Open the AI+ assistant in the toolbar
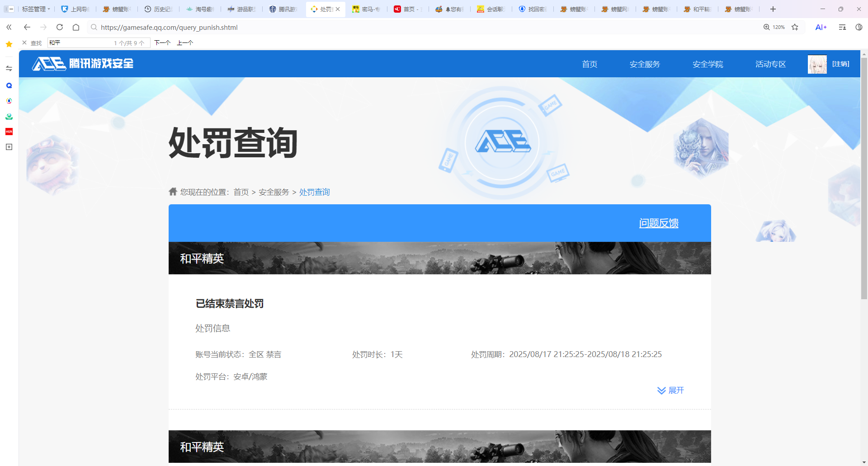 pyautogui.click(x=821, y=27)
